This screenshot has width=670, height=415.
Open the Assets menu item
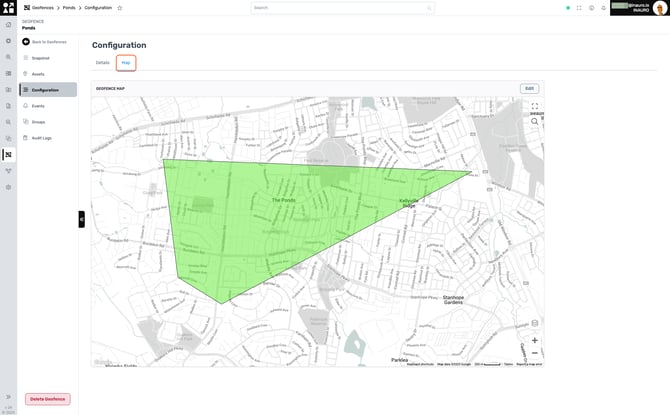click(x=38, y=74)
